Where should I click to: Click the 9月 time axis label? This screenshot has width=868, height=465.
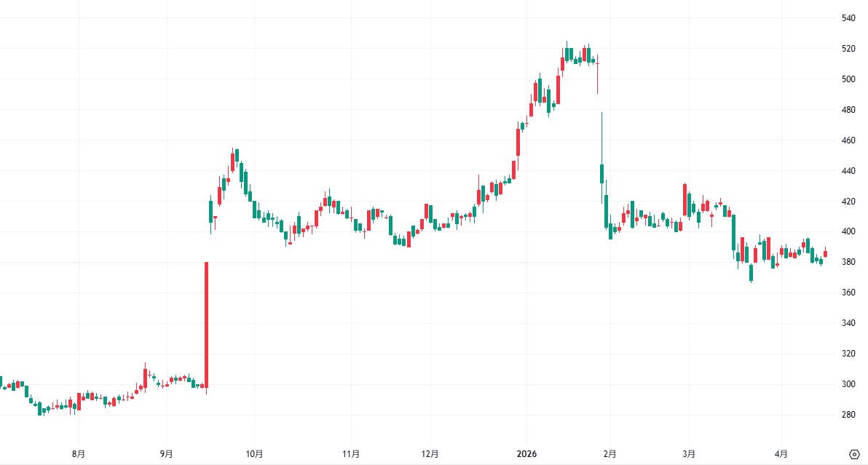coord(167,454)
